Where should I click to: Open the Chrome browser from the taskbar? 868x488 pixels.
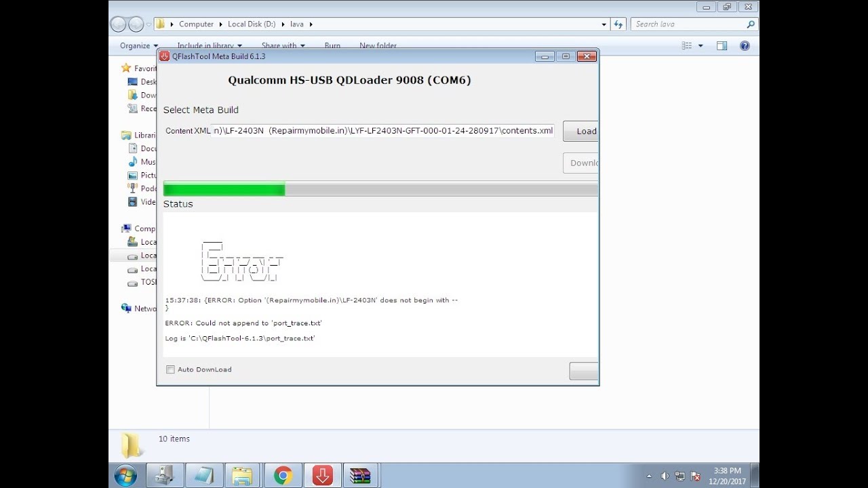point(283,476)
